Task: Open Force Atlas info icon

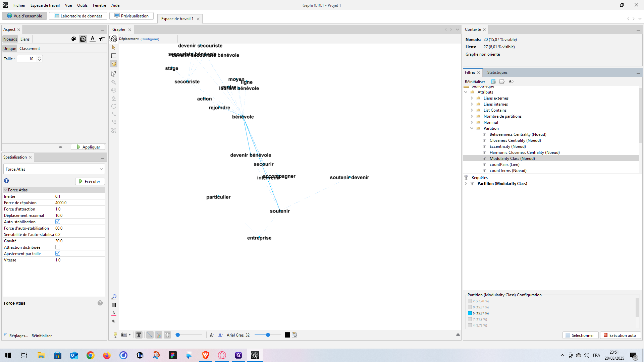Action: [x=6, y=181]
